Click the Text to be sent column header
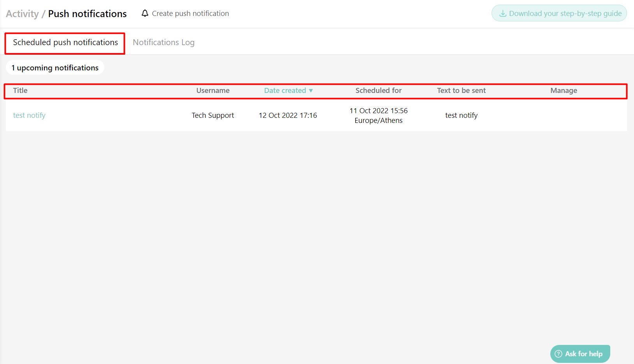 461,90
